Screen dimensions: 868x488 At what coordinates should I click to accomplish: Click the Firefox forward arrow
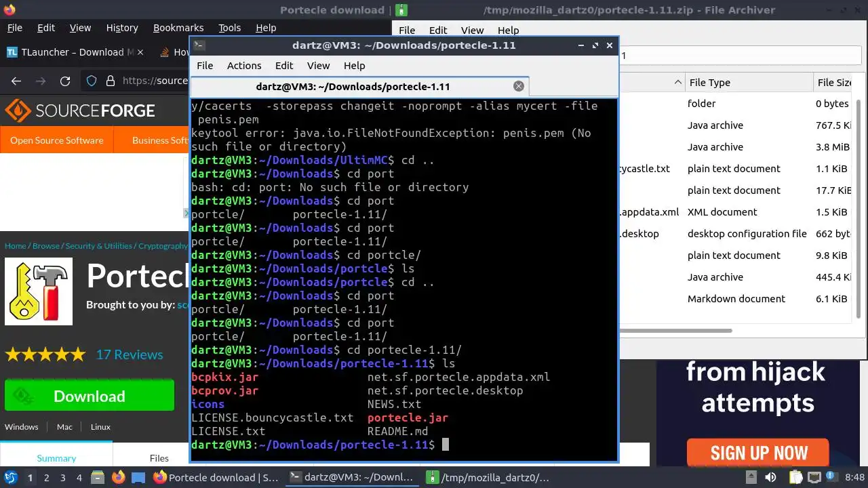click(x=41, y=81)
